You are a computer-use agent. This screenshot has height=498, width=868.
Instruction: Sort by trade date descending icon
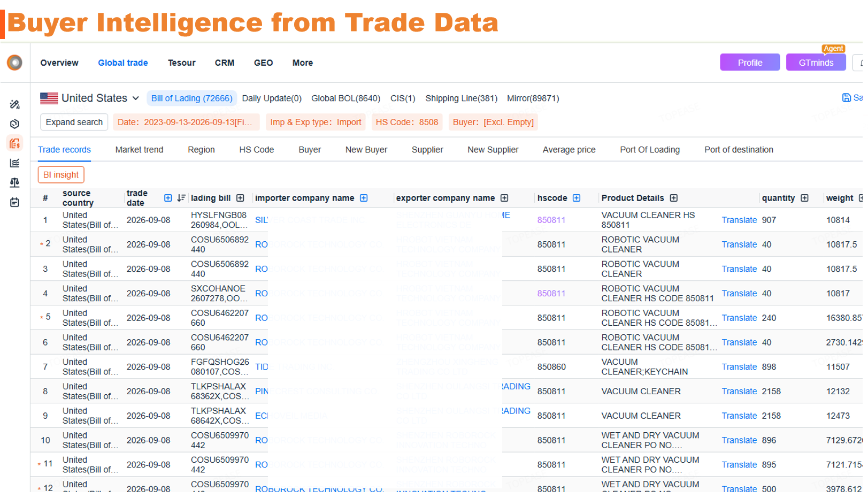point(181,198)
